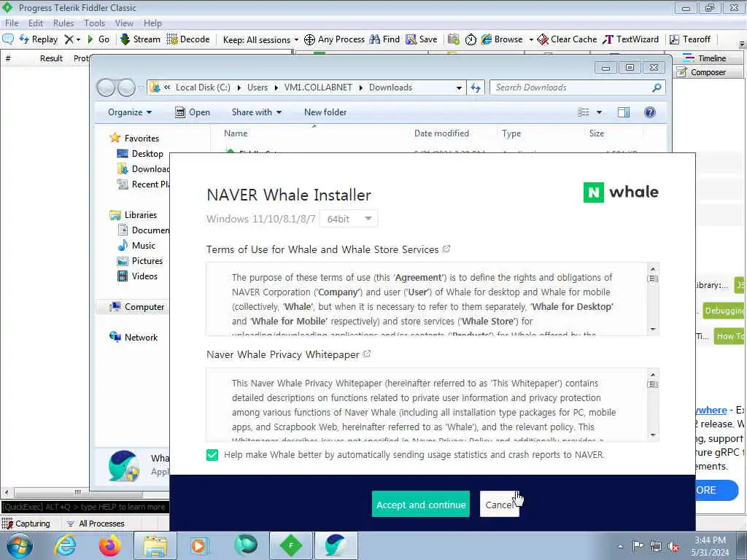Click down arrow of Terms of Use scrollbar

(653, 330)
